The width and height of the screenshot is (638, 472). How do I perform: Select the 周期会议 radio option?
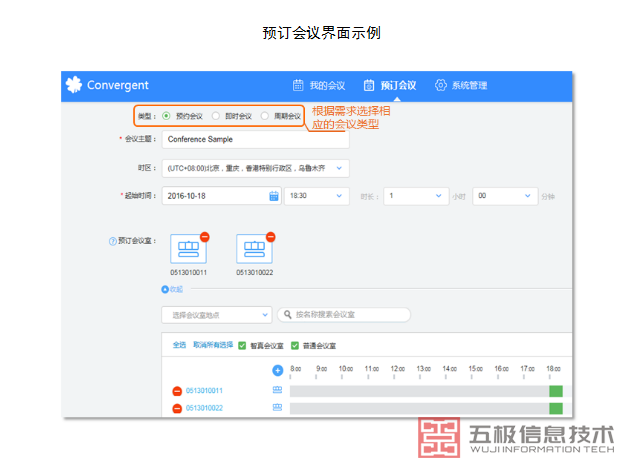[265, 116]
